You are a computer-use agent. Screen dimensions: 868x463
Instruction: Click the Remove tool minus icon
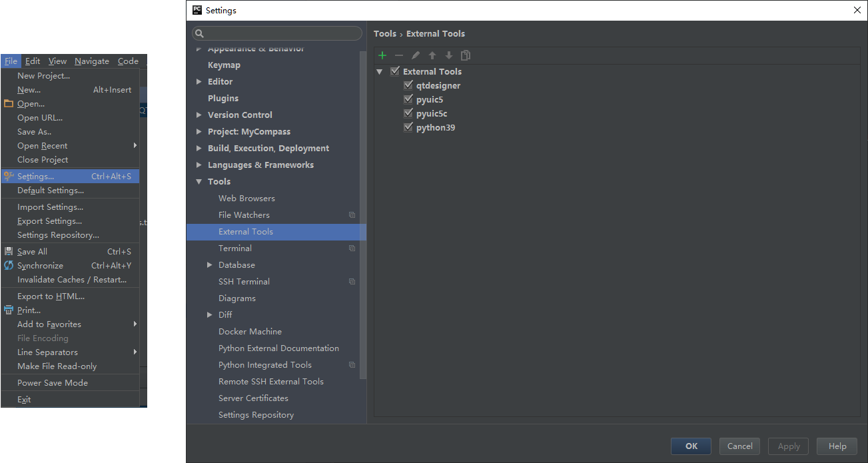pos(399,55)
